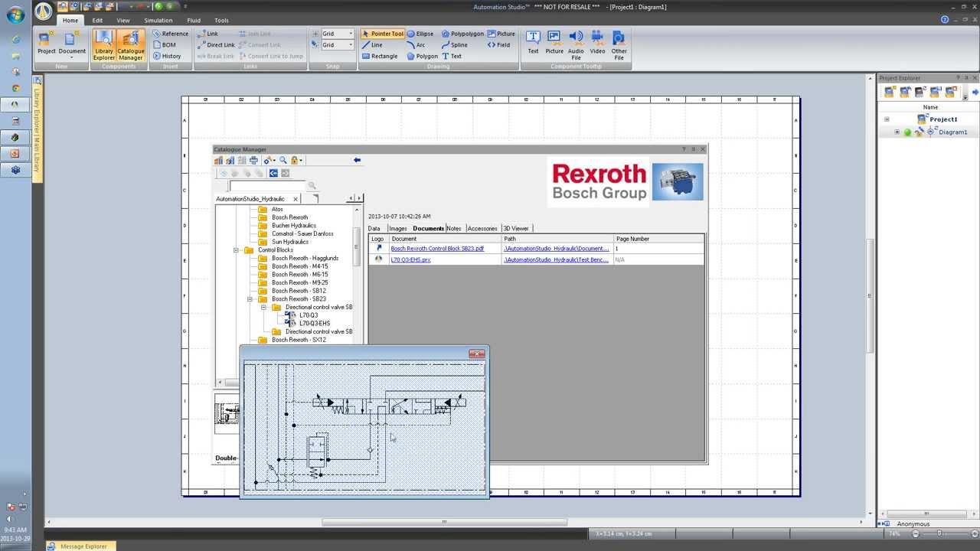
Task: Add a Text component tooltip
Action: 533,42
